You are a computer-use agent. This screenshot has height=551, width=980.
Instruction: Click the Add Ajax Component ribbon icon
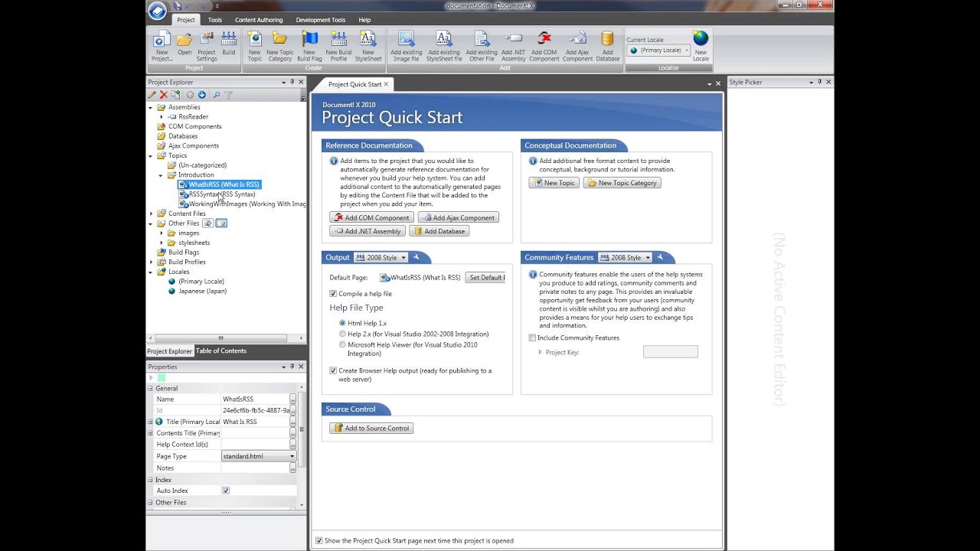click(578, 46)
